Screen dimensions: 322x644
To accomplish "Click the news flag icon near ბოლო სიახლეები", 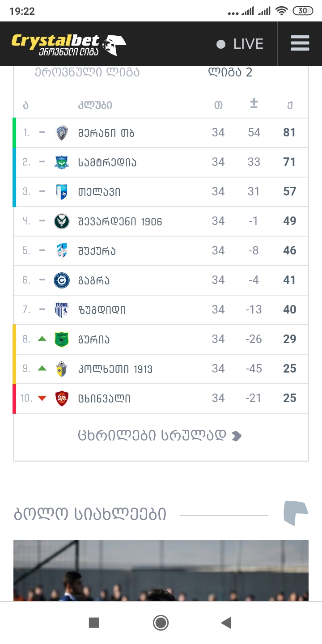I will [297, 513].
